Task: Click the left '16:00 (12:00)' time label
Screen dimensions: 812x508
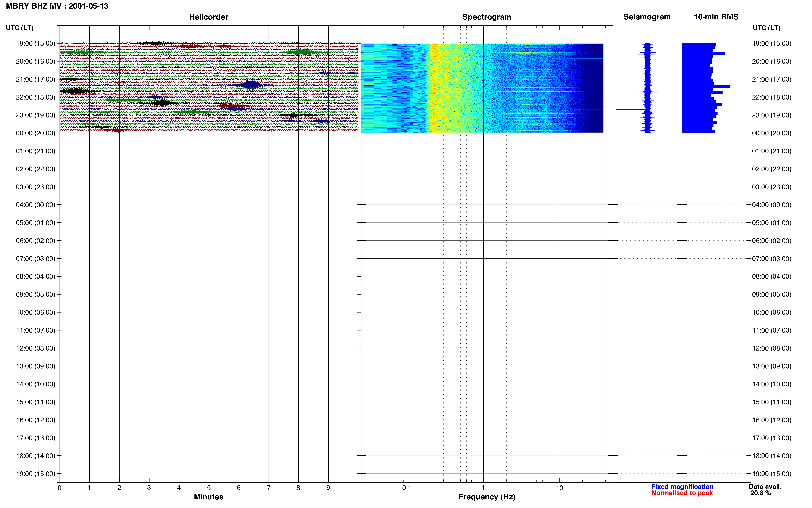Action: click(x=36, y=420)
